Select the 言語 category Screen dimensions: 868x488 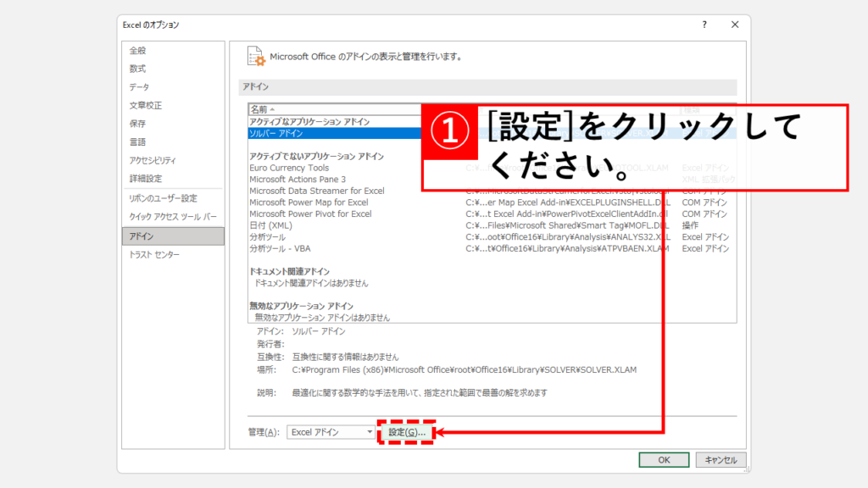pyautogui.click(x=138, y=141)
